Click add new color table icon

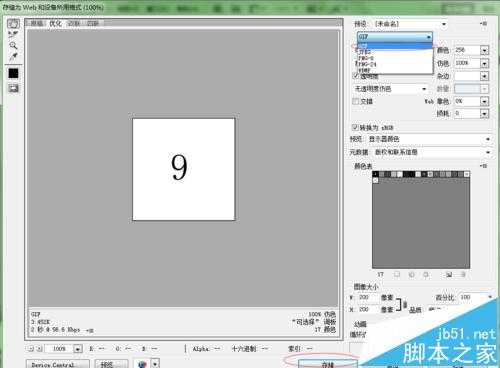(x=449, y=274)
